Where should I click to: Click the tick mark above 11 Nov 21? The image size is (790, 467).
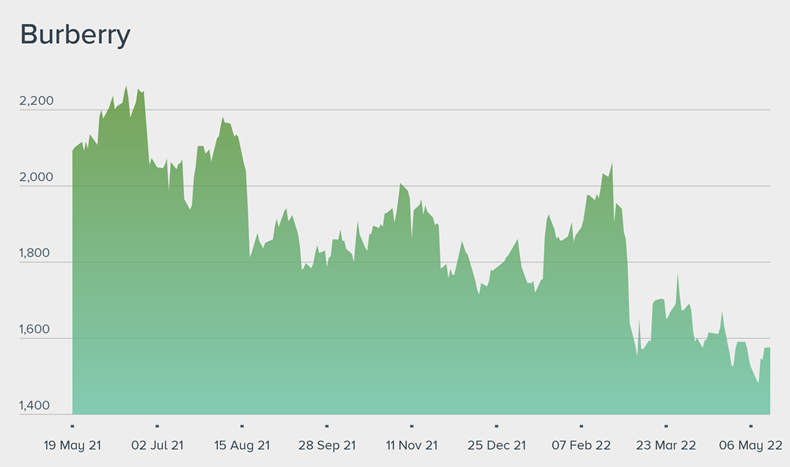pos(411,426)
